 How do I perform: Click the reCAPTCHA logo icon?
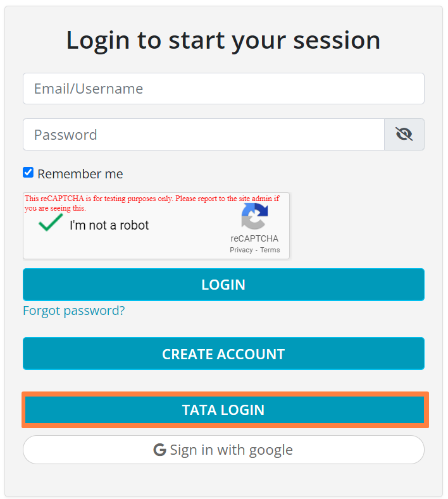[x=254, y=217]
